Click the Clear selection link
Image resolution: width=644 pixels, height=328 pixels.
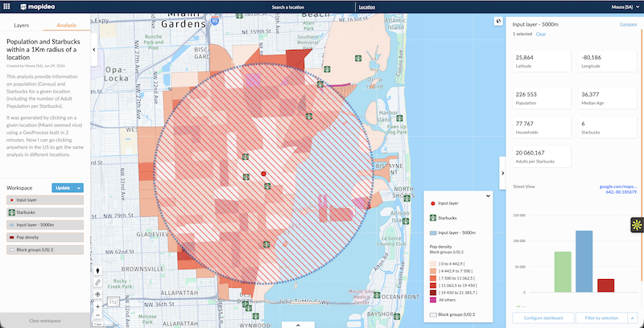(541, 34)
